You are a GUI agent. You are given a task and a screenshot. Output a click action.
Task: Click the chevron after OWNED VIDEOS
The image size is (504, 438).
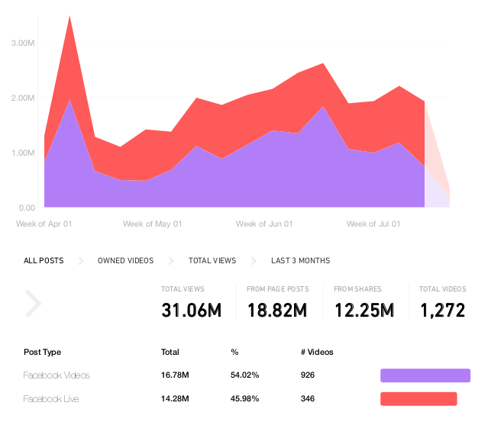171,261
